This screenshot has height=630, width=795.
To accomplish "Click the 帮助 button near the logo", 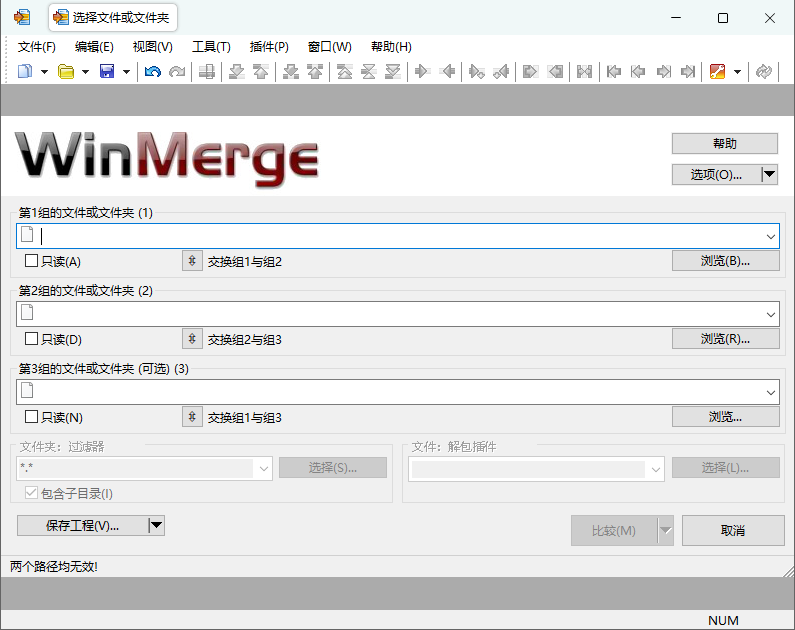I will [725, 143].
